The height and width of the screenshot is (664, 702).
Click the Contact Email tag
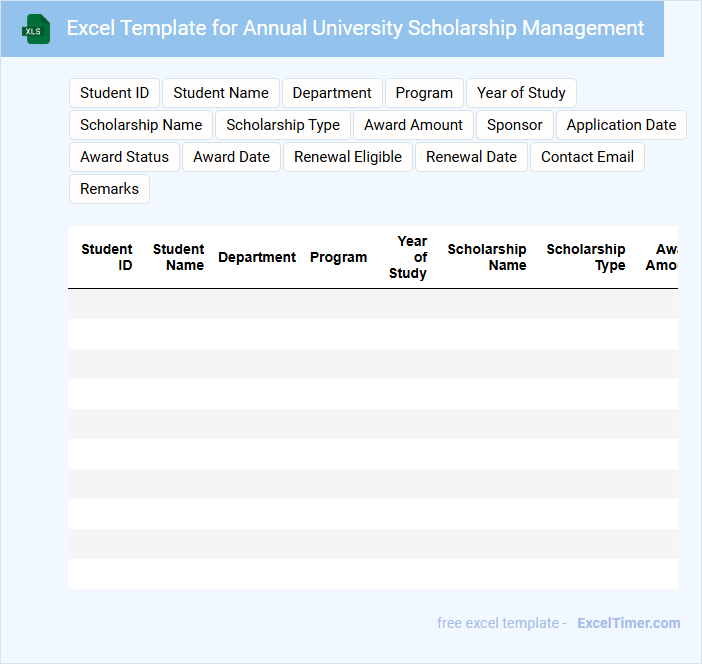(587, 157)
